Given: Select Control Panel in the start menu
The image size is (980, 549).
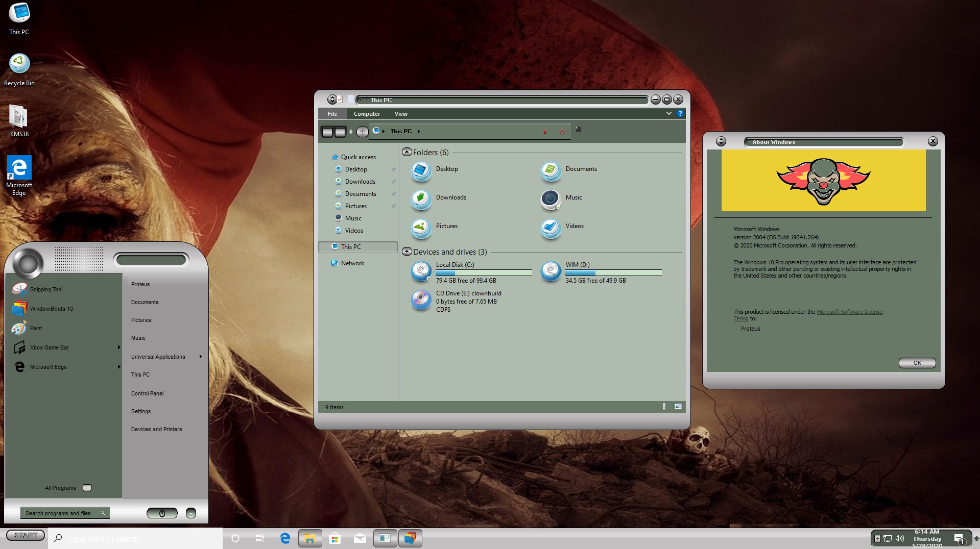Looking at the screenshot, I should [x=148, y=393].
